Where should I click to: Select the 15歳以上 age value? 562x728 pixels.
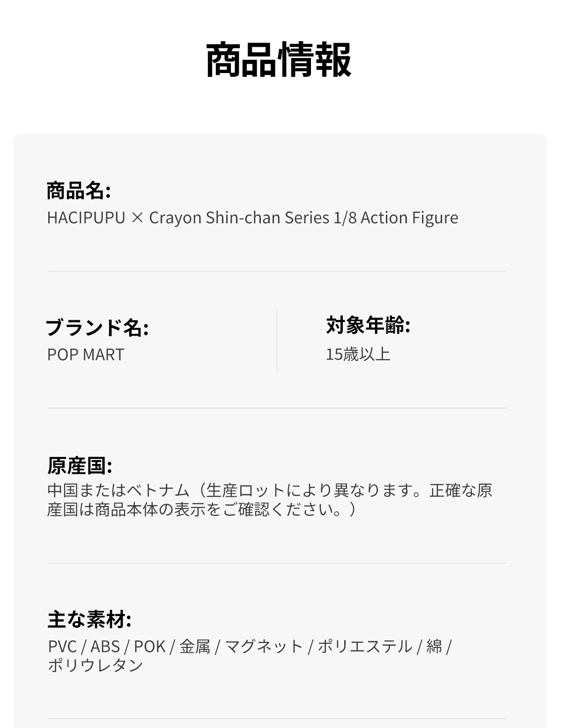tap(358, 354)
